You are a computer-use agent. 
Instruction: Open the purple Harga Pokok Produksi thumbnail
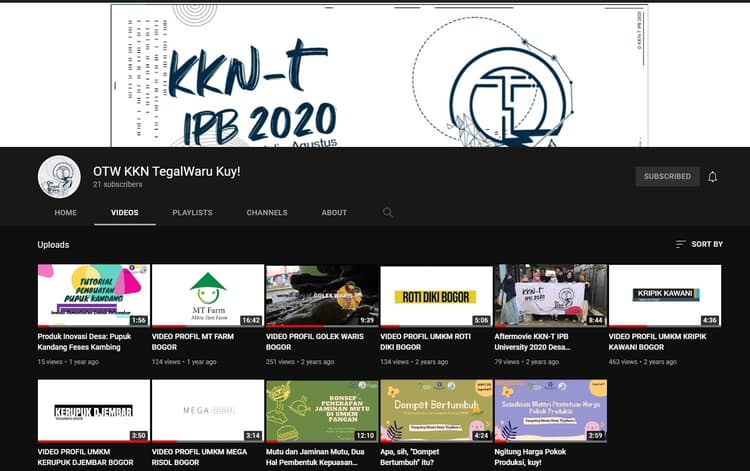click(x=551, y=411)
